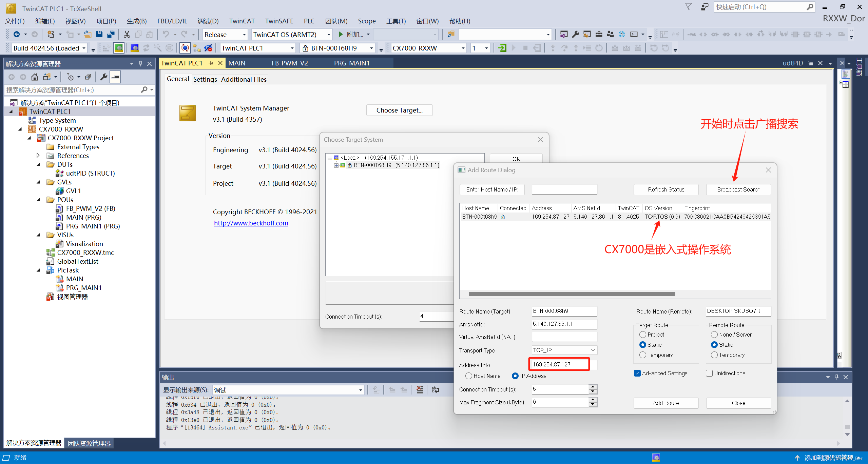
Task: Click the clear output icon in Output panel
Action: [420, 390]
